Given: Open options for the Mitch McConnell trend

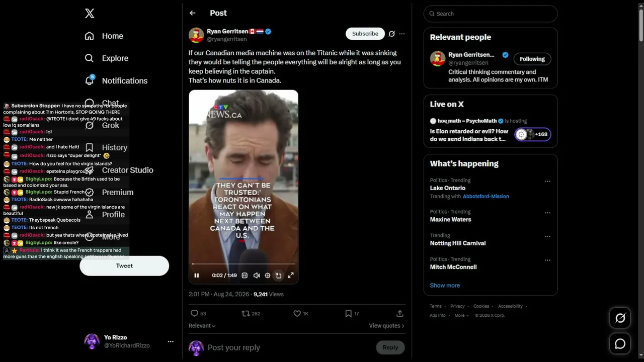Looking at the screenshot, I should click(x=547, y=260).
